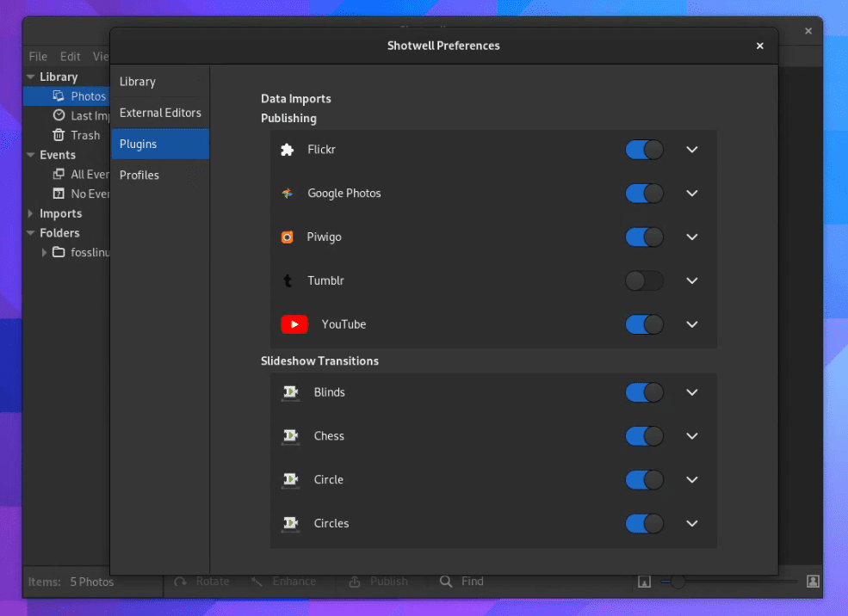Toggle the YouTube plugin switch
The image size is (848, 616).
coord(644,324)
